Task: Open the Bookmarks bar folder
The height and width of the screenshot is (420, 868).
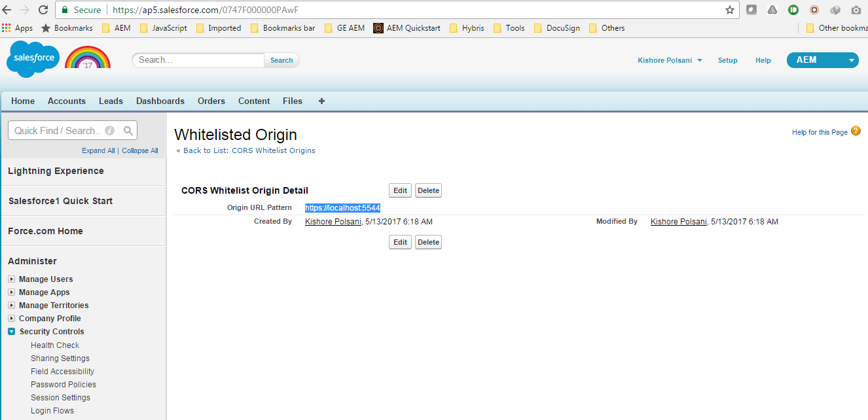Action: (282, 28)
